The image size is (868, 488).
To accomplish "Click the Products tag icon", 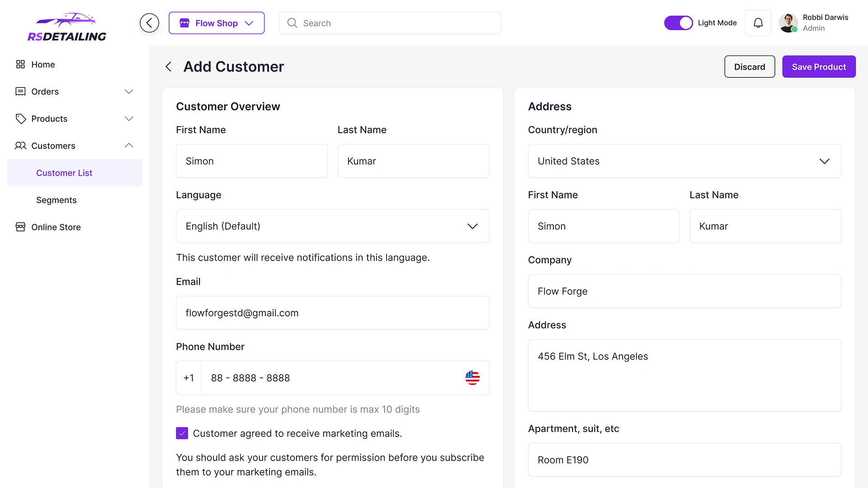I will (20, 118).
